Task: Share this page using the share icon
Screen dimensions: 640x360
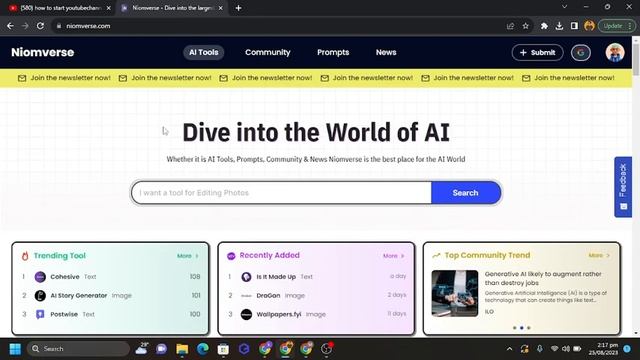Action: 510,26
